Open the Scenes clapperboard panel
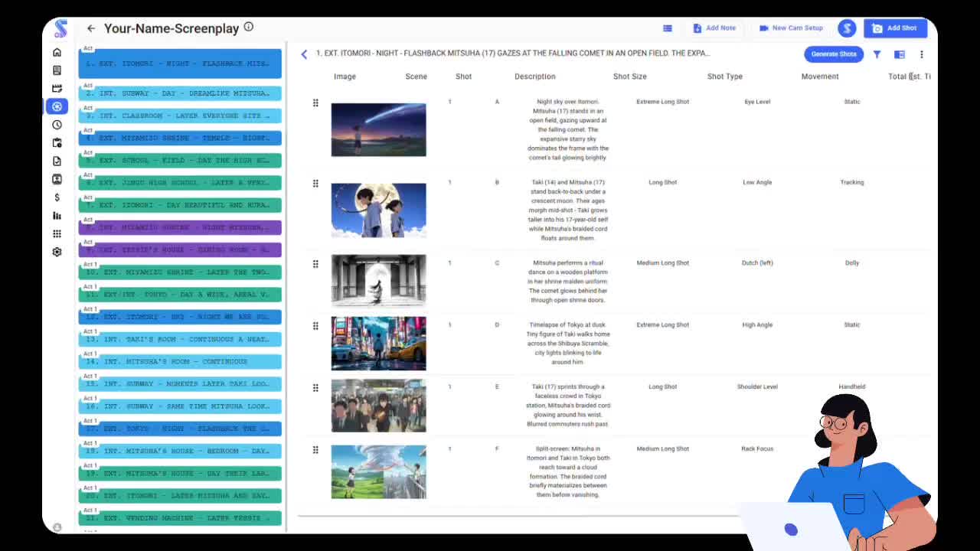980x551 pixels. (x=57, y=88)
